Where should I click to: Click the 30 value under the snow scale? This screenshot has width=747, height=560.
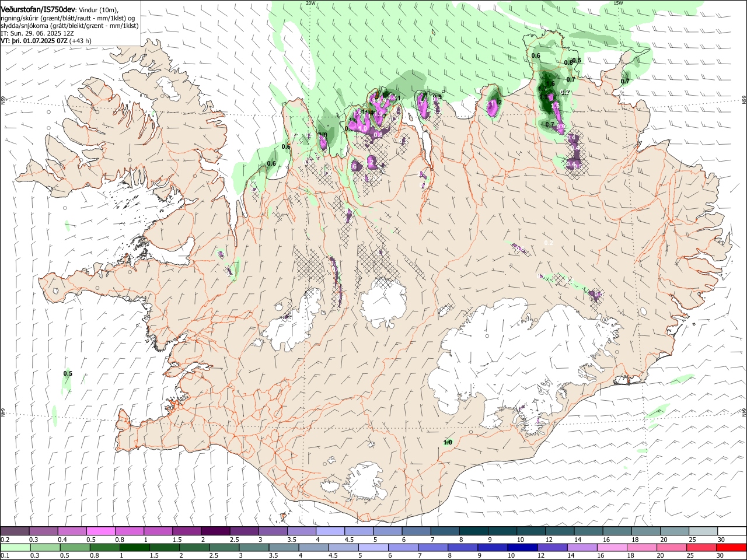(721, 540)
